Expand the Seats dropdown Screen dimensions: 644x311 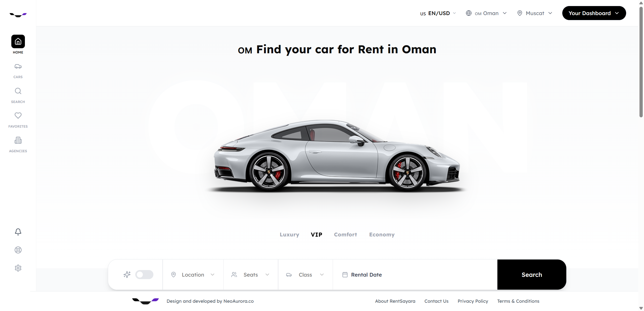coord(250,275)
